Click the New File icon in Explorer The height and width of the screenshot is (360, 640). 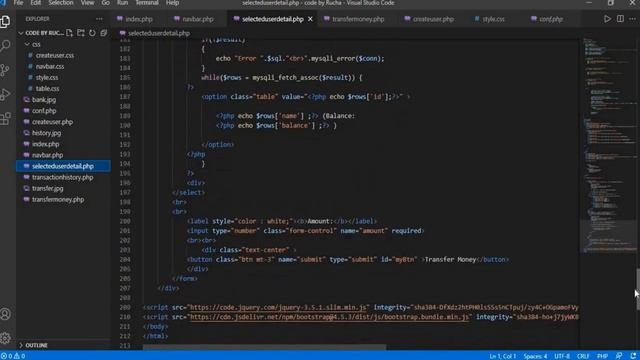click(x=69, y=33)
